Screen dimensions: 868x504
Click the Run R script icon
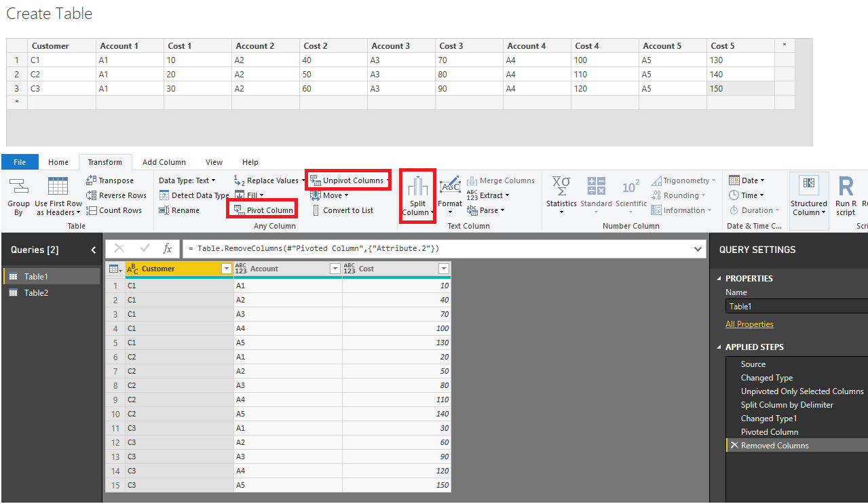click(x=846, y=187)
